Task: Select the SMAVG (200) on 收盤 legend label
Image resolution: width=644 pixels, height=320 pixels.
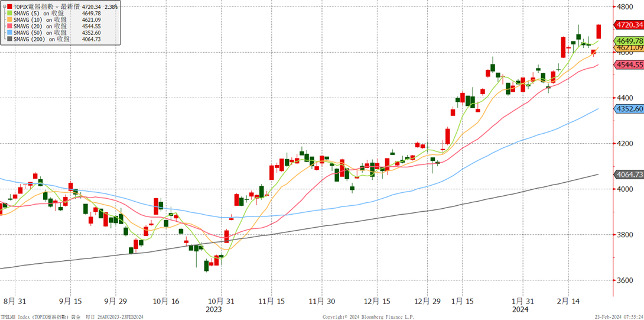Action: [x=41, y=39]
